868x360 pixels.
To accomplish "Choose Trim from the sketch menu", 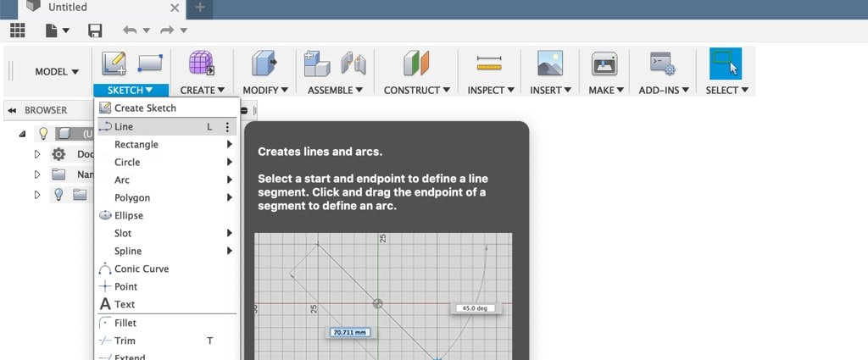I will [x=167, y=341].
